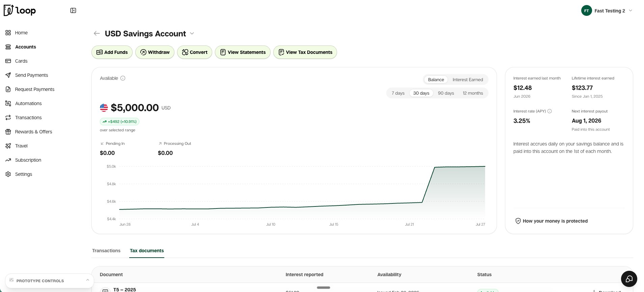Click the Convert button

click(x=195, y=52)
